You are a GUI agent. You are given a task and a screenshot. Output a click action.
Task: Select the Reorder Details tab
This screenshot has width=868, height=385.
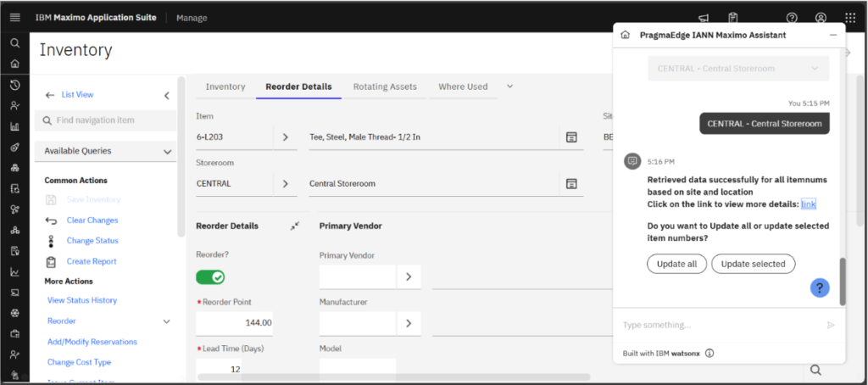[x=299, y=86]
